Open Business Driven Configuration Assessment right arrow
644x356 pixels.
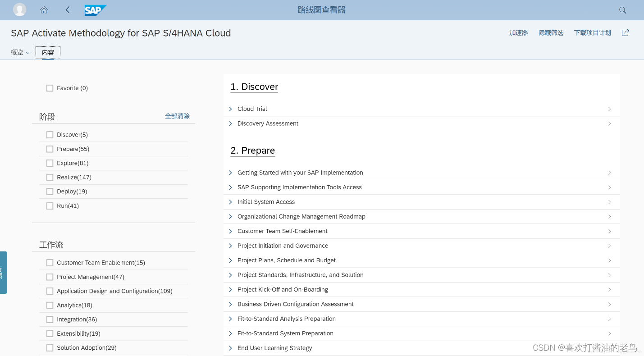(609, 304)
